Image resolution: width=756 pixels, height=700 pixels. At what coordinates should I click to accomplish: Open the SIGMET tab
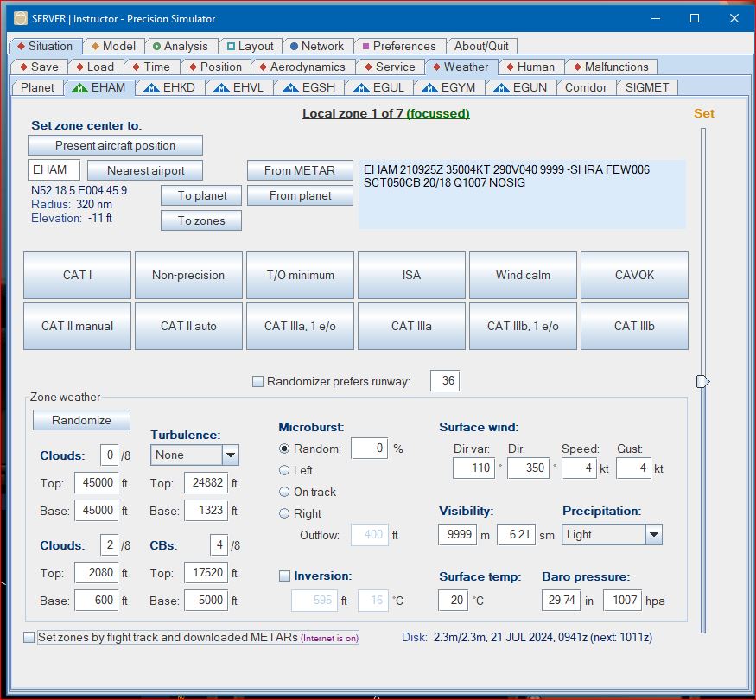pos(647,88)
